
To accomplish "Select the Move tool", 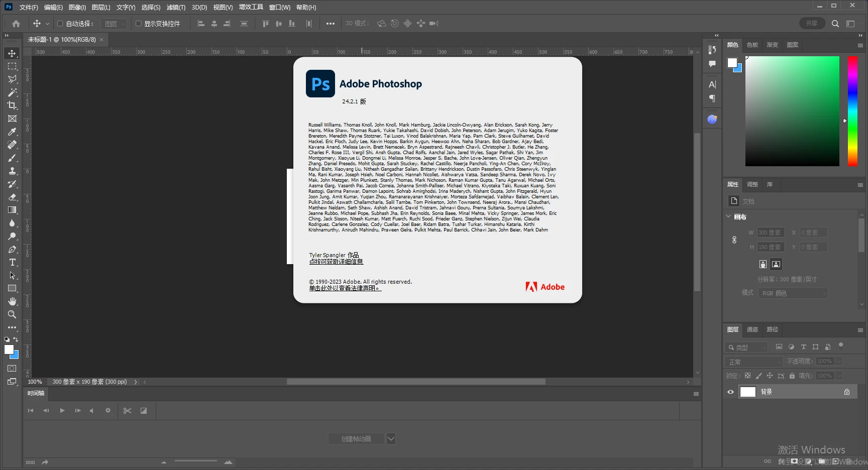I will click(x=12, y=53).
